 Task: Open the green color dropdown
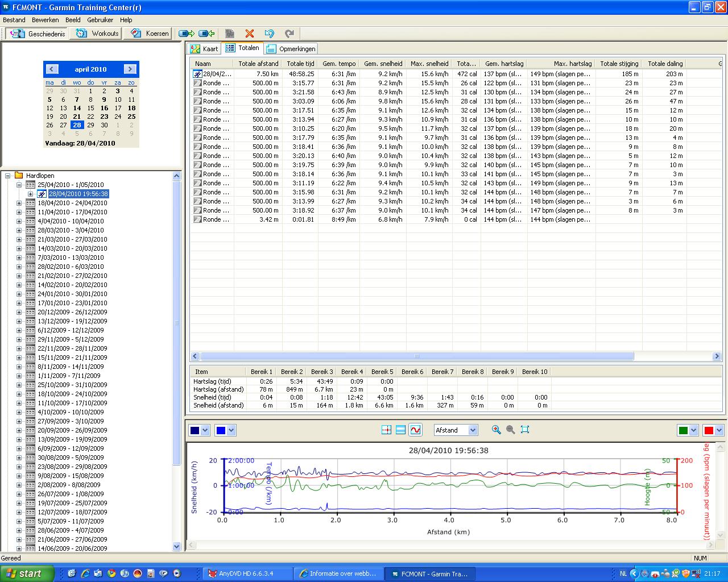click(693, 430)
